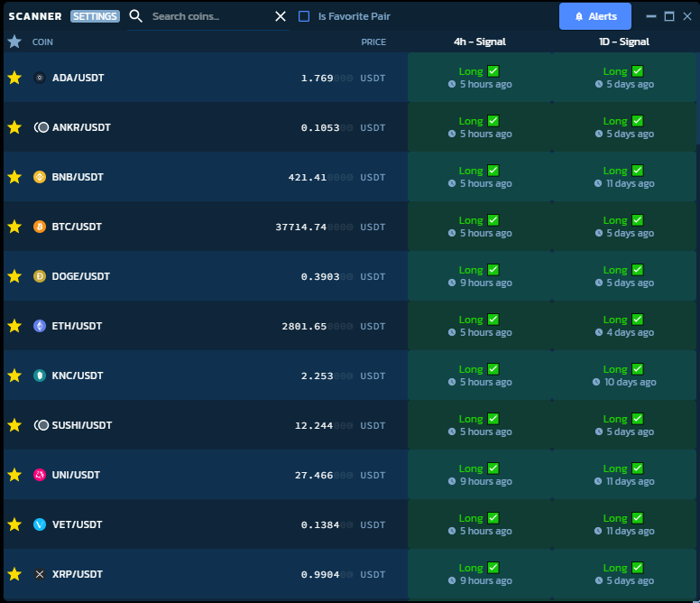The image size is (700, 603).
Task: Select the SUSHI/USDT pair name
Action: pyautogui.click(x=82, y=425)
